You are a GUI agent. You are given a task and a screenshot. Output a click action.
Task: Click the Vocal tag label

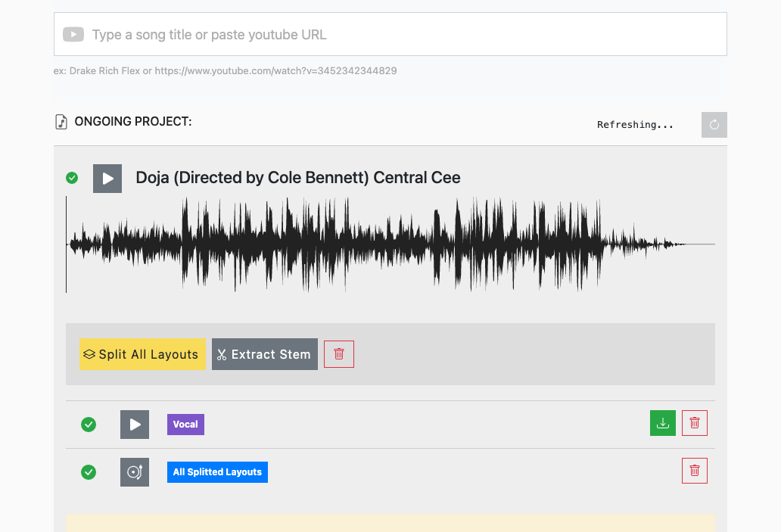[185, 425]
